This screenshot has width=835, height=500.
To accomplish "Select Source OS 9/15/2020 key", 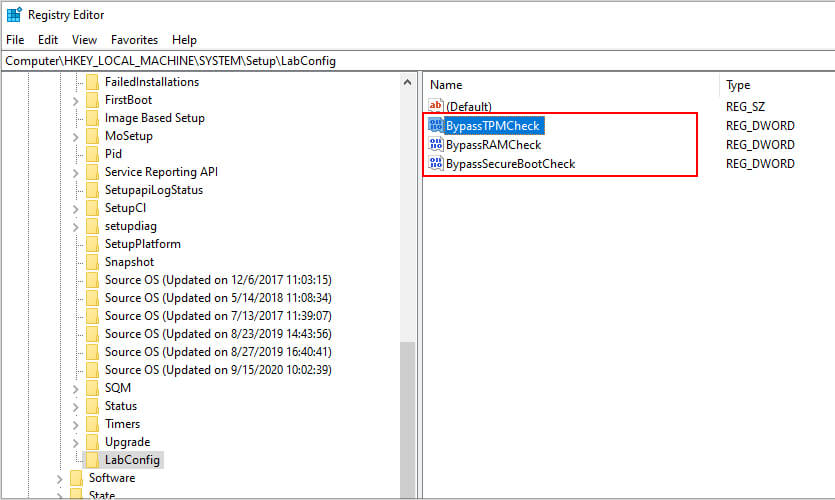I will [x=218, y=370].
